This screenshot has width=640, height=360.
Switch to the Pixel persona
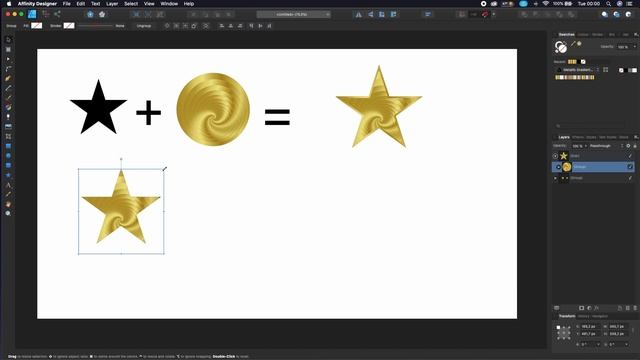click(x=45, y=14)
